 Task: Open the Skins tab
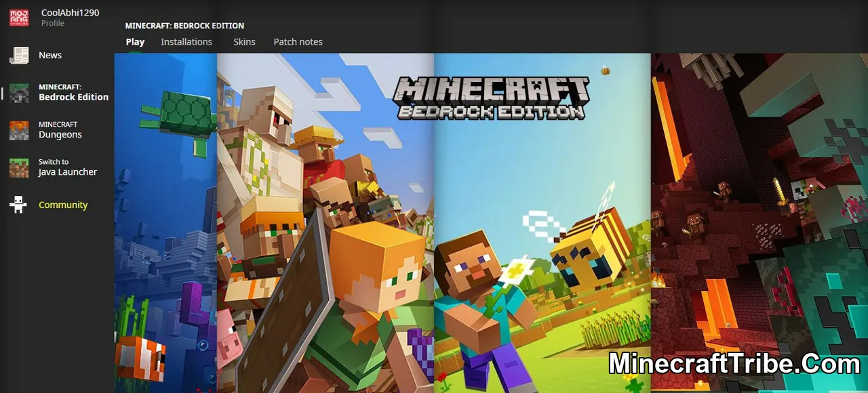tap(244, 42)
